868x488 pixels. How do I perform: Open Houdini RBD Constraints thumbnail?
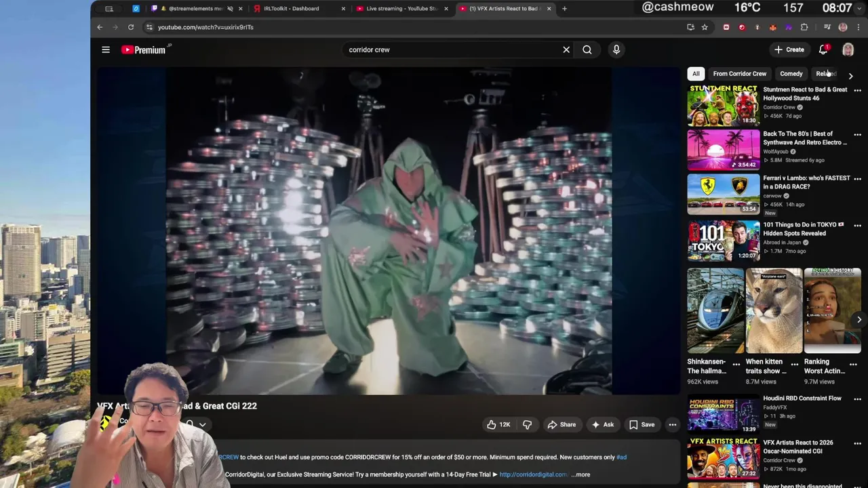tap(724, 413)
